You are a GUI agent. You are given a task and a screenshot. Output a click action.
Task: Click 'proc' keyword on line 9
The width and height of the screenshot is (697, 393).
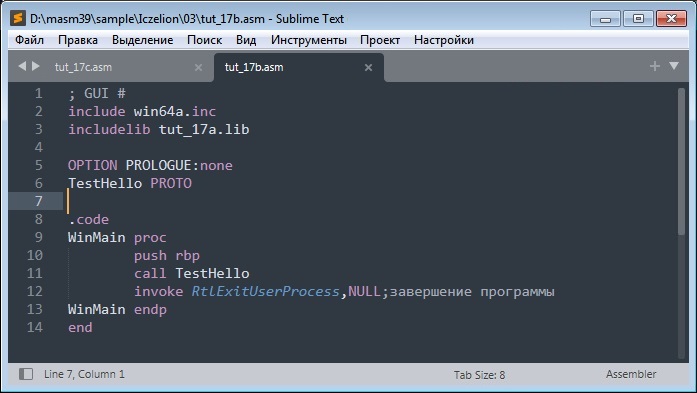point(150,237)
